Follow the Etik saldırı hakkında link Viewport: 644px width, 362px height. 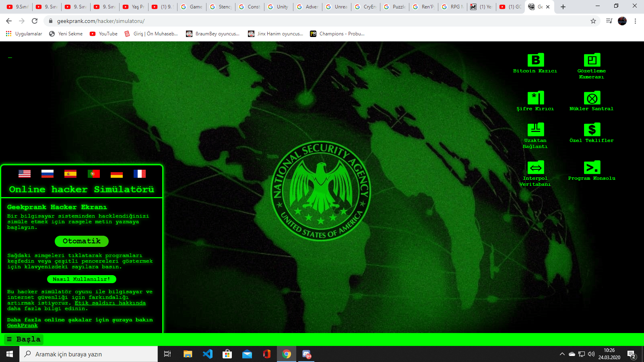110,303
